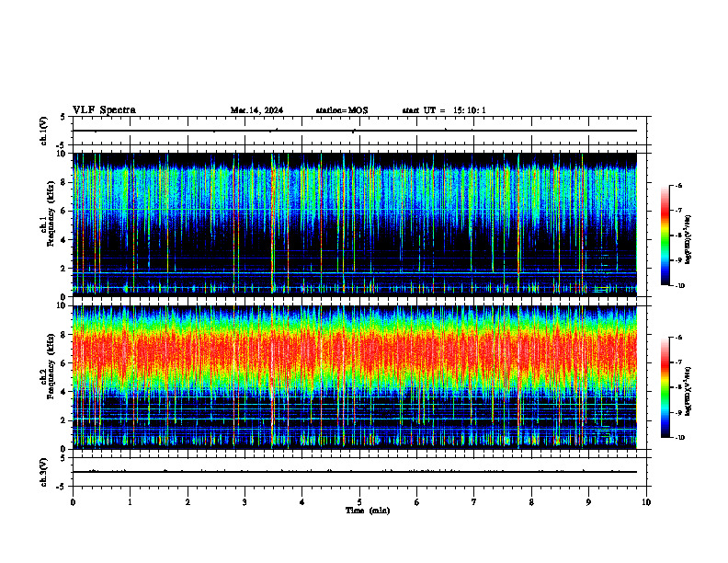Viewport: 728px width, 563px height.
Task: Select the 'Mar.14, 2024' date label
Action: tap(256, 110)
